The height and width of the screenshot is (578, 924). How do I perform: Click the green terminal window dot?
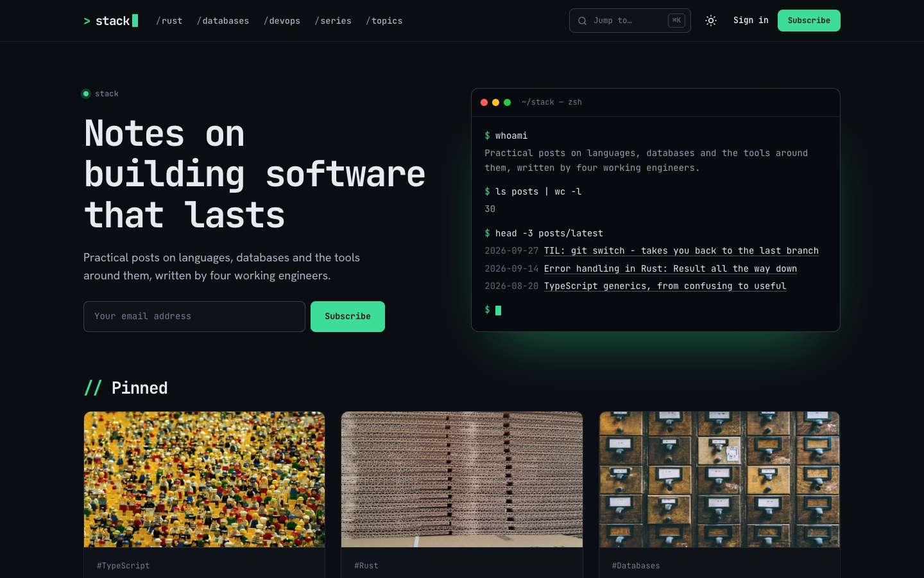pos(508,102)
